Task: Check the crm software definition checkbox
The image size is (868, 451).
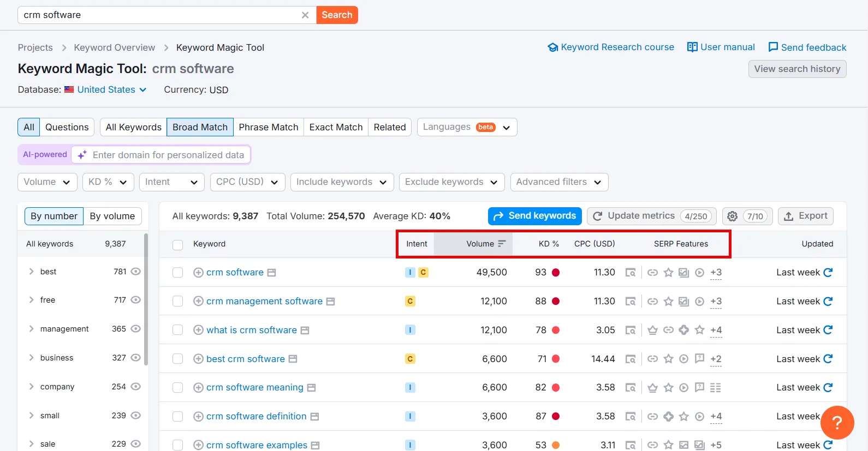Action: coord(177,417)
